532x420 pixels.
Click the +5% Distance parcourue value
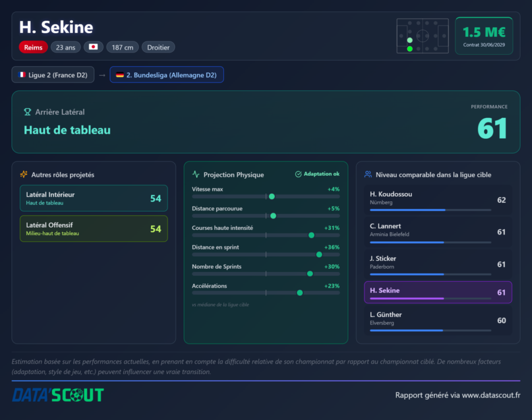point(334,208)
